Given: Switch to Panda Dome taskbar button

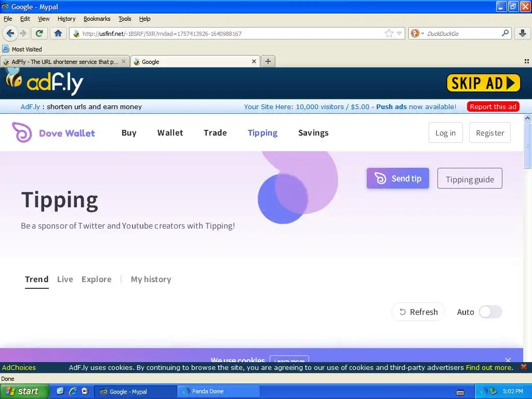Looking at the screenshot, I should (219, 391).
